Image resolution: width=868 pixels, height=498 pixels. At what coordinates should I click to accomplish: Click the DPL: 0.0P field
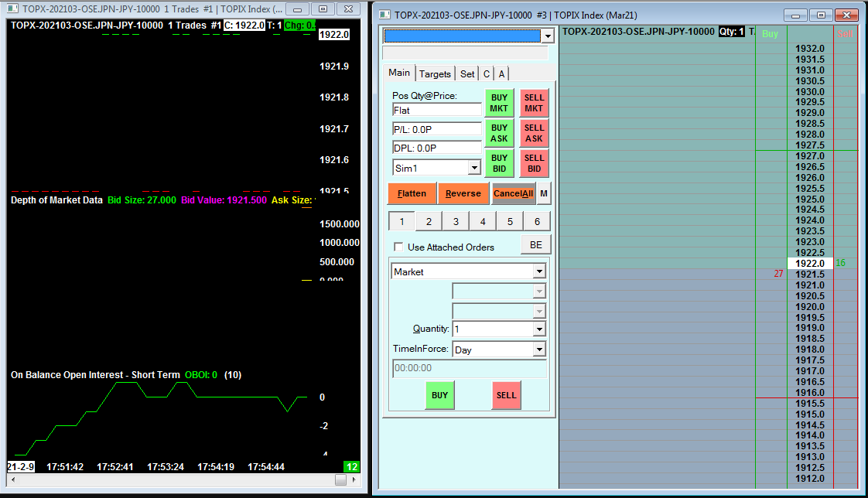[x=437, y=148]
